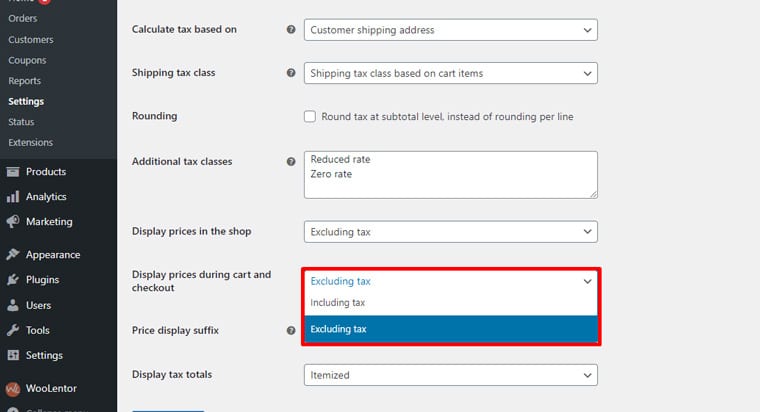Click help icon next to Additional tax classes
760x412 pixels.
tap(291, 161)
